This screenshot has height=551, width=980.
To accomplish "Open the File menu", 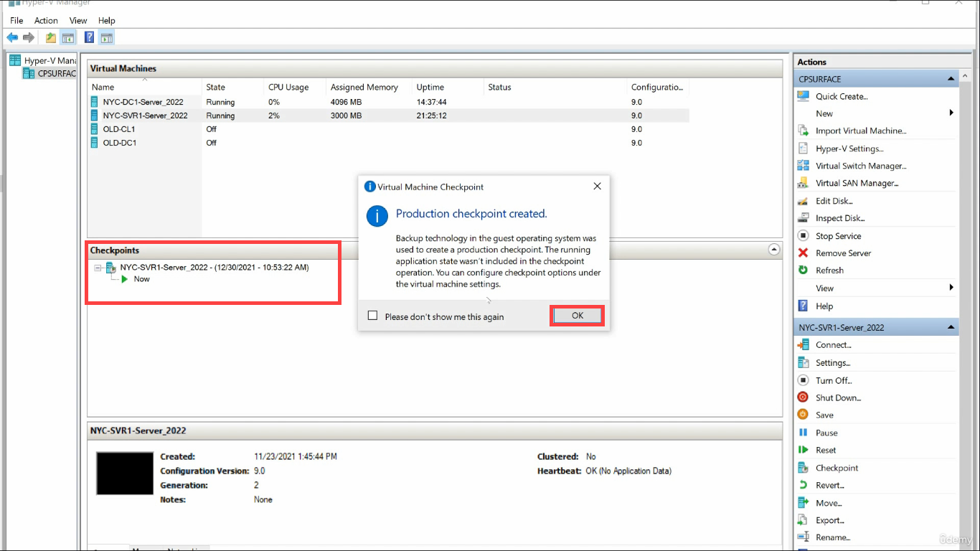I will coord(17,21).
